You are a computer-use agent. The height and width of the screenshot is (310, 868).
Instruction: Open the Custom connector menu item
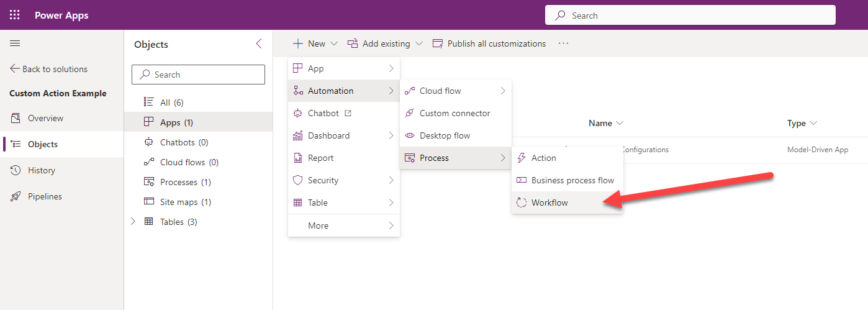454,113
